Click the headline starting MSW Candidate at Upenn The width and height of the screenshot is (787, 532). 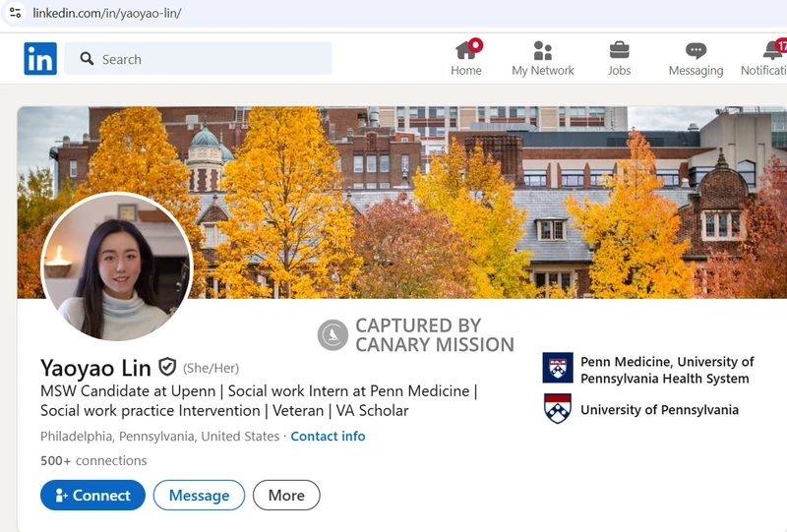click(259, 400)
